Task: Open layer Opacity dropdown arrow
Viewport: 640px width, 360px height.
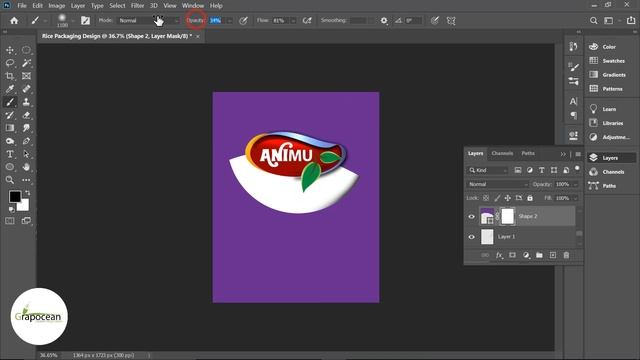Action: [576, 184]
